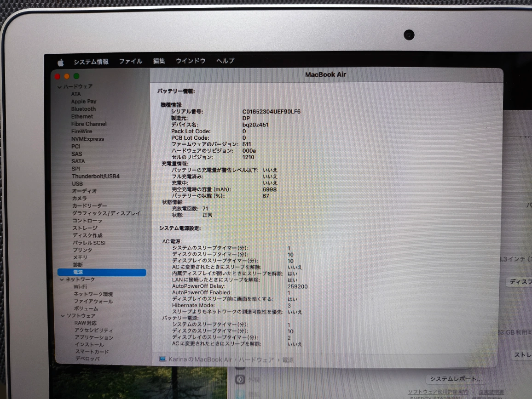Select Ethernet in the sidebar
The height and width of the screenshot is (399, 532).
point(82,117)
